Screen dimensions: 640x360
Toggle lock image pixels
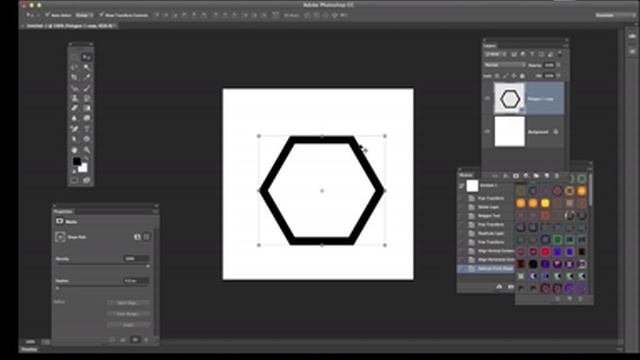coord(505,76)
